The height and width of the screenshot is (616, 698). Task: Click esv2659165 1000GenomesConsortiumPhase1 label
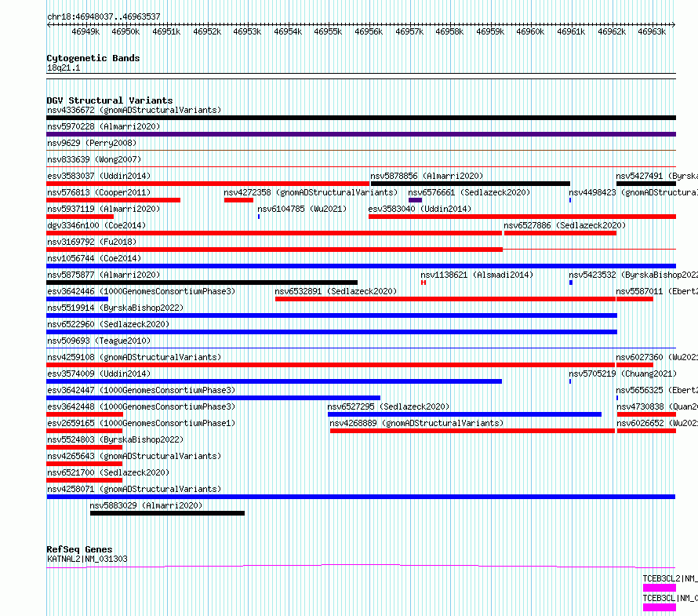pyautogui.click(x=141, y=423)
